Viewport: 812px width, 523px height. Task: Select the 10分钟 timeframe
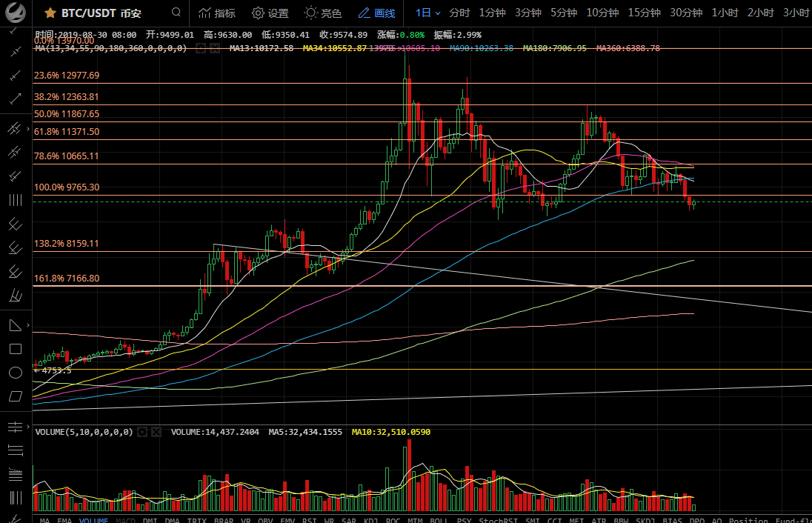[x=602, y=13]
